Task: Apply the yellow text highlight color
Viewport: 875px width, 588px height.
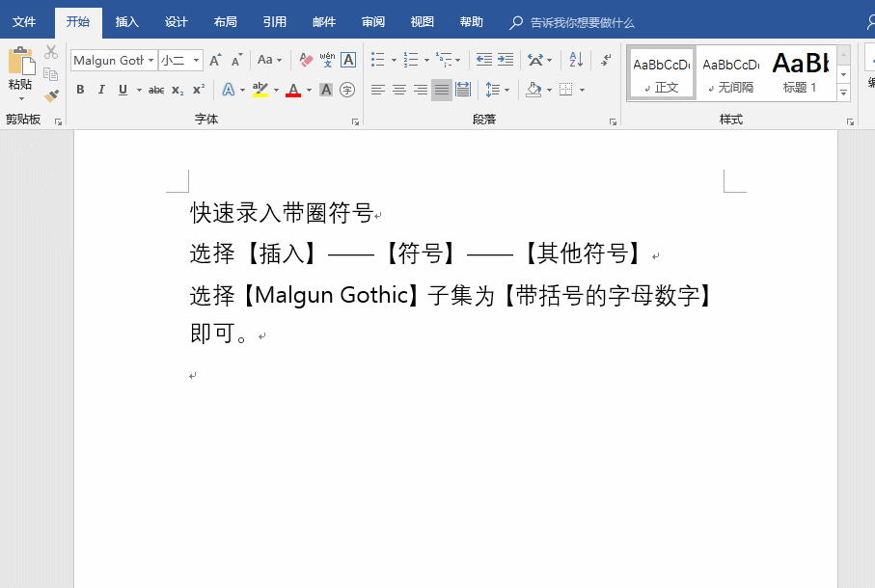Action: 260,90
